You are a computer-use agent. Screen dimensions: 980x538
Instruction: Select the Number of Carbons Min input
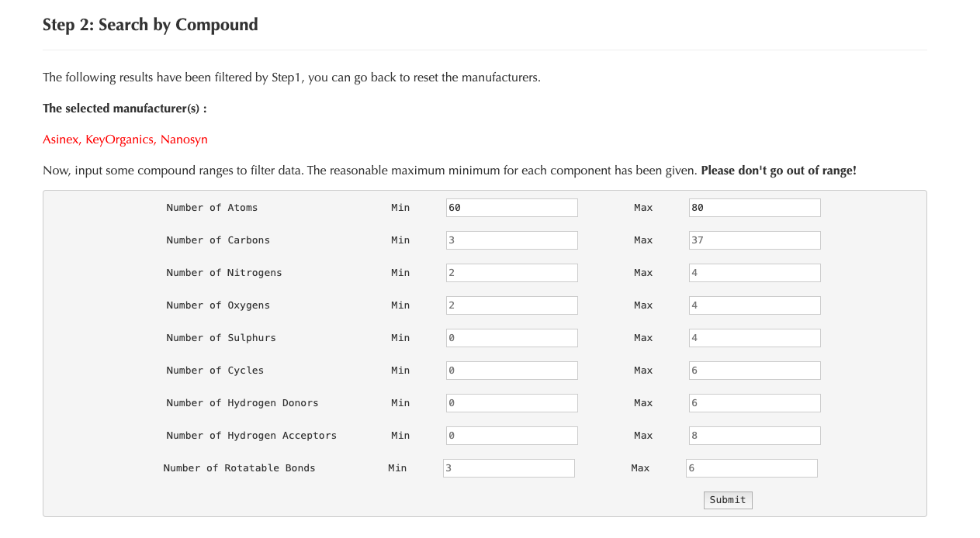tap(511, 240)
